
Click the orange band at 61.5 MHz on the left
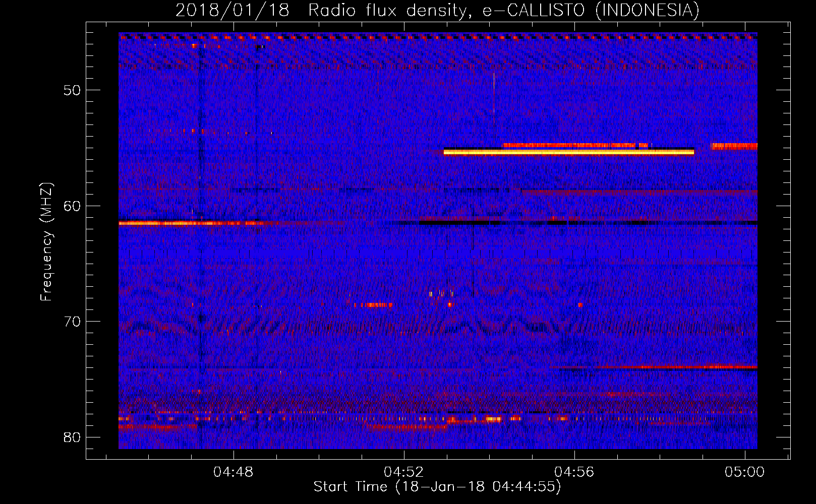point(192,223)
